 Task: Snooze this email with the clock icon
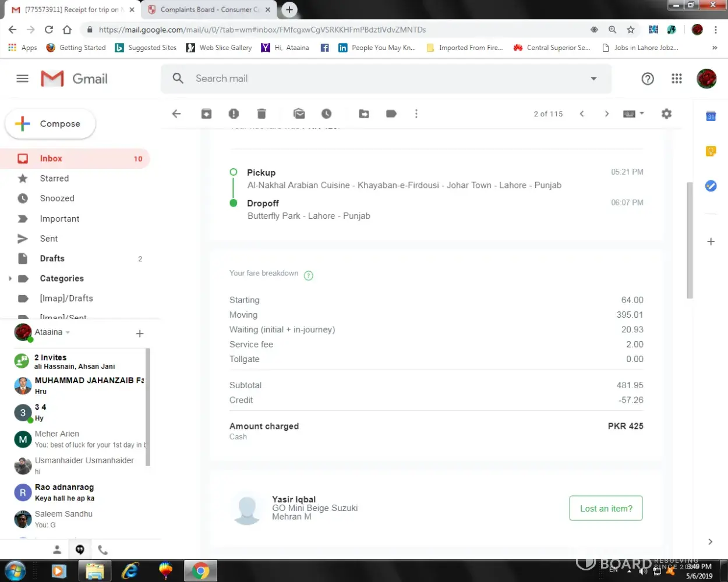(326, 114)
